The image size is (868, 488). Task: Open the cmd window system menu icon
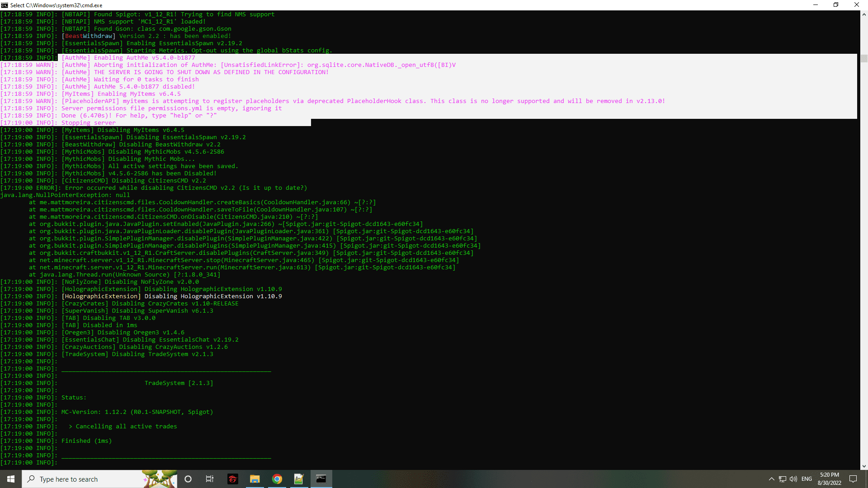click(5, 5)
